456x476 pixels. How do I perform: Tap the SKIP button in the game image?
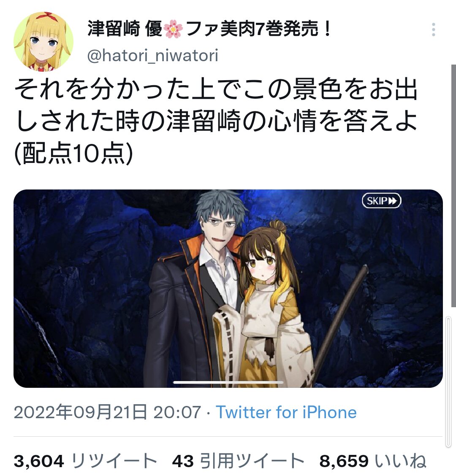382,201
